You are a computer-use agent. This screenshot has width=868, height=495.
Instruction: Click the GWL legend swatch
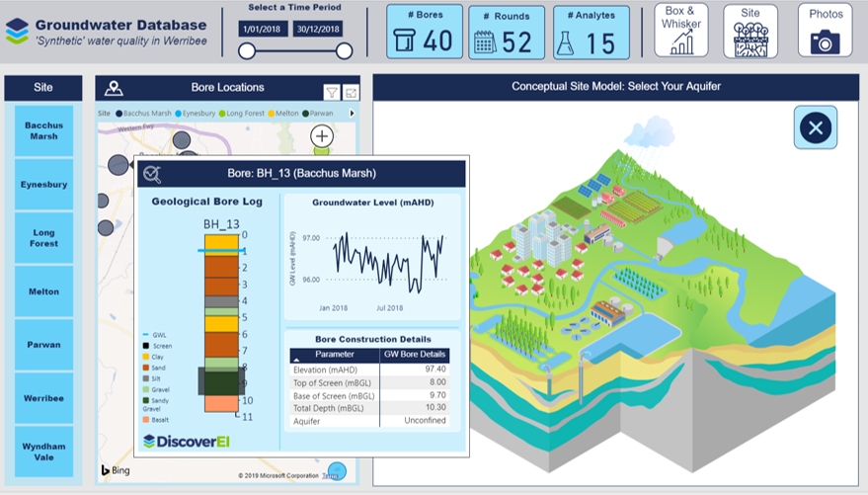[145, 335]
